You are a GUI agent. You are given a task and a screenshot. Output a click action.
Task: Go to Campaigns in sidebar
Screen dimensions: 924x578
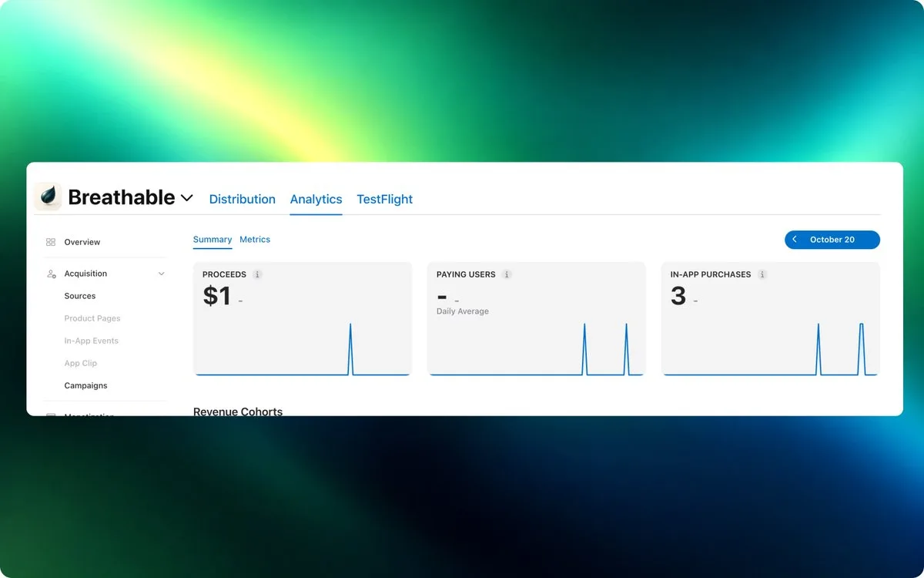coord(86,385)
